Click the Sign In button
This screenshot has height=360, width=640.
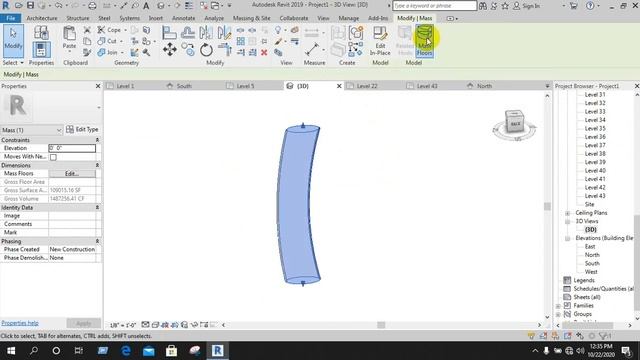tap(527, 6)
